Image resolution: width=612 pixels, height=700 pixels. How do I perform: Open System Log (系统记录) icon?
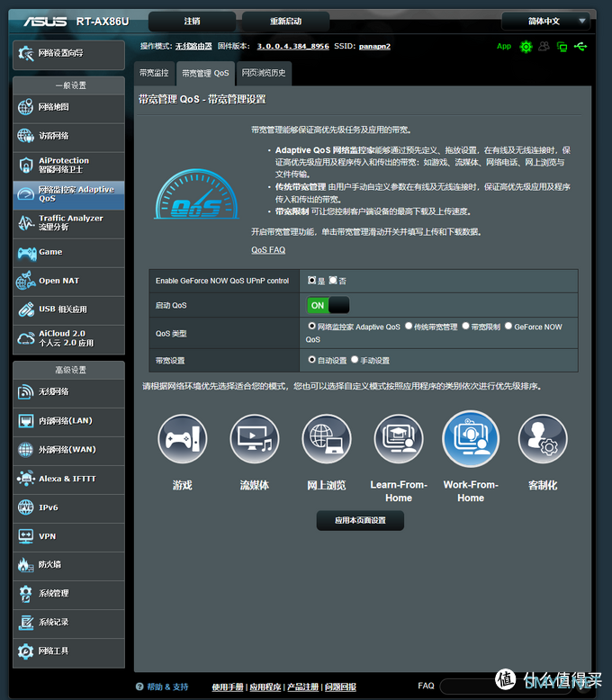click(26, 623)
